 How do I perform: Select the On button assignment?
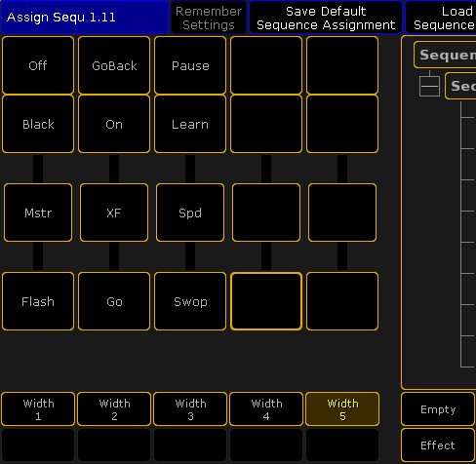click(x=114, y=124)
